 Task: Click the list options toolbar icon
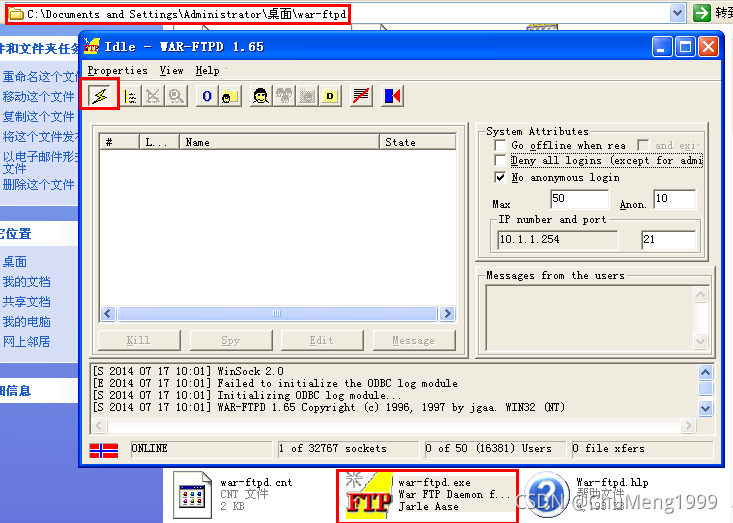130,96
